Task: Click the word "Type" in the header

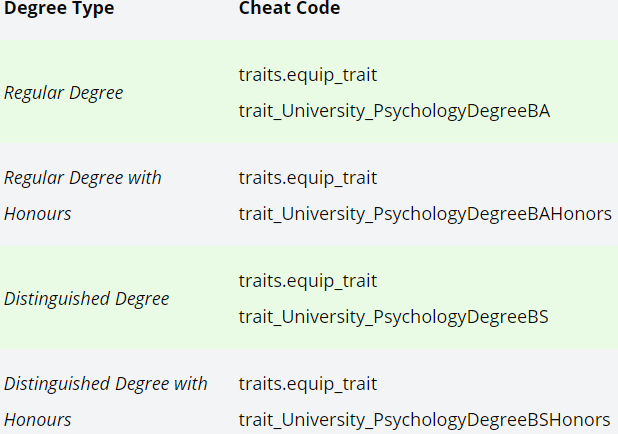Action: [93, 9]
